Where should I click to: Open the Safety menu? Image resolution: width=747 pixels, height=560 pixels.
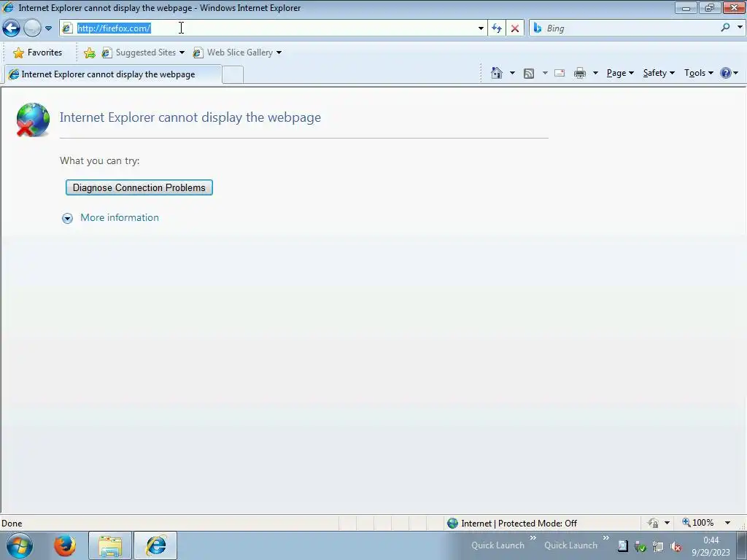(x=659, y=73)
